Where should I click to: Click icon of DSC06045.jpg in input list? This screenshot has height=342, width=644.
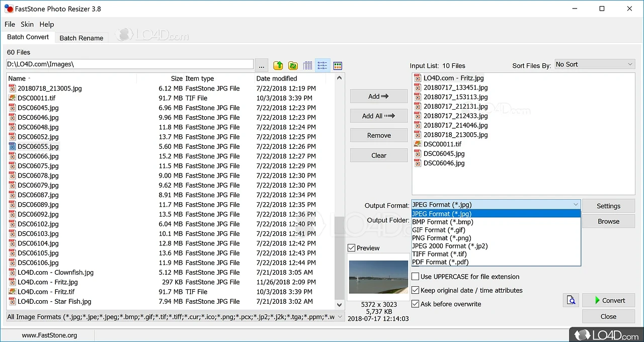[x=418, y=153]
